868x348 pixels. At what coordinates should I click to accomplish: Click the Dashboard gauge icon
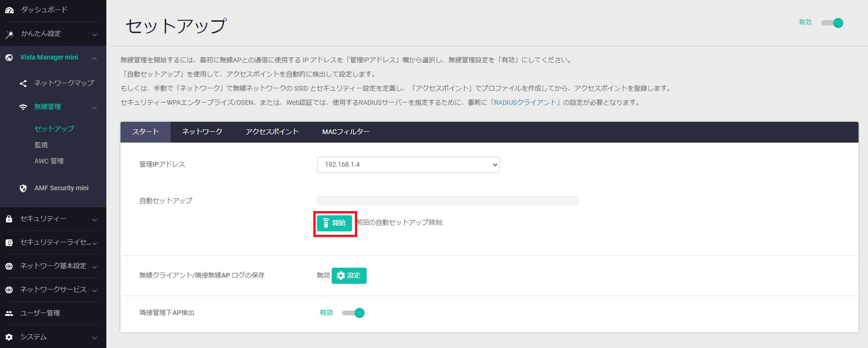click(x=9, y=10)
